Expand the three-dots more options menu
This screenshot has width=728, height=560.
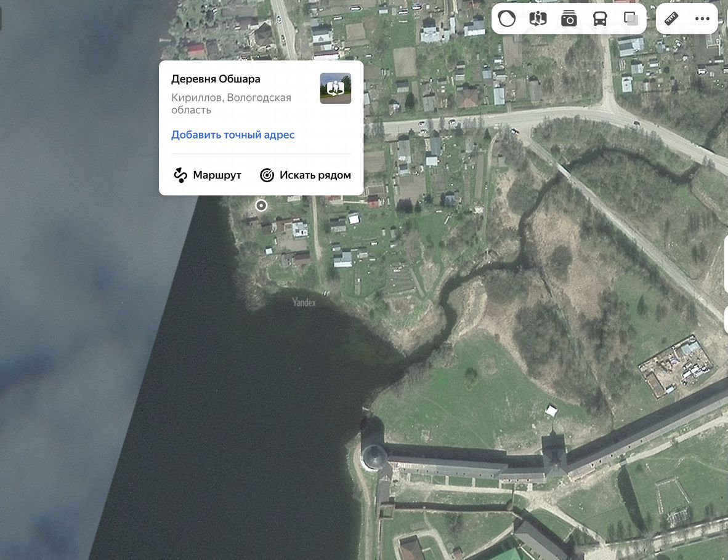tap(702, 18)
